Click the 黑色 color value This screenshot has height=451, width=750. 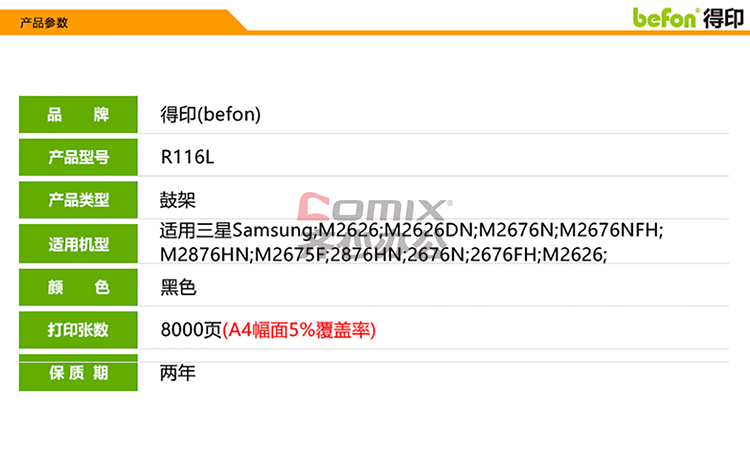click(178, 287)
